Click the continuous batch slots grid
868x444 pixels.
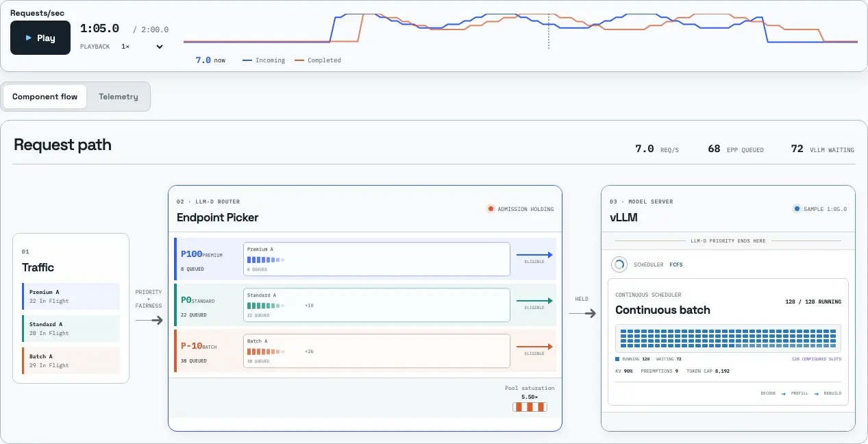tap(728, 338)
